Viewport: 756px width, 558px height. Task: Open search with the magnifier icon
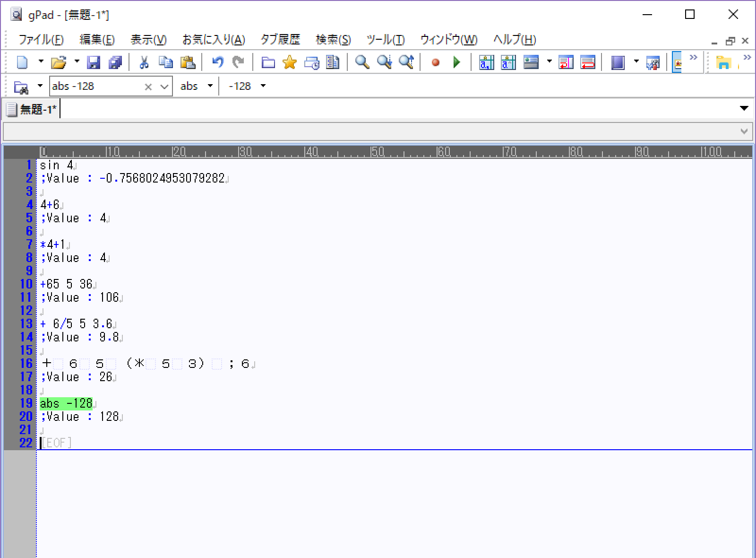pos(362,62)
